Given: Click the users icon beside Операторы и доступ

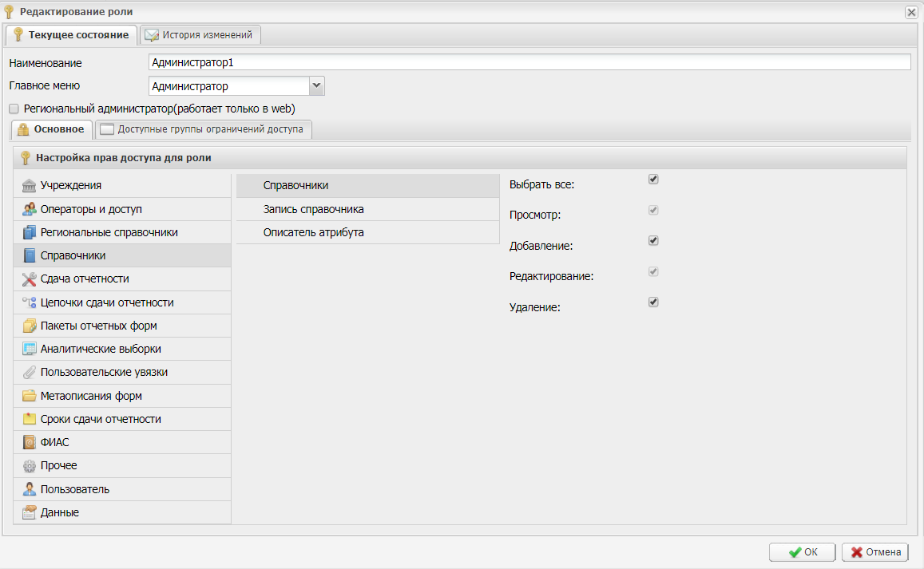Looking at the screenshot, I should (x=30, y=209).
